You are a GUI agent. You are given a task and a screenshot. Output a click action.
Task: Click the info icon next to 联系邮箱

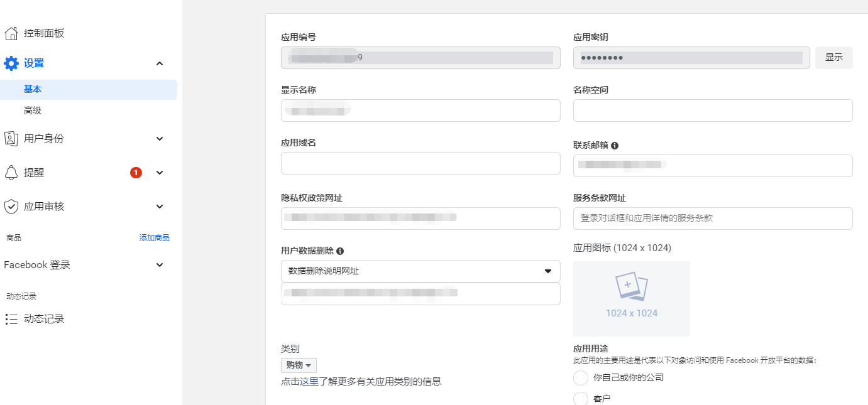coord(614,145)
